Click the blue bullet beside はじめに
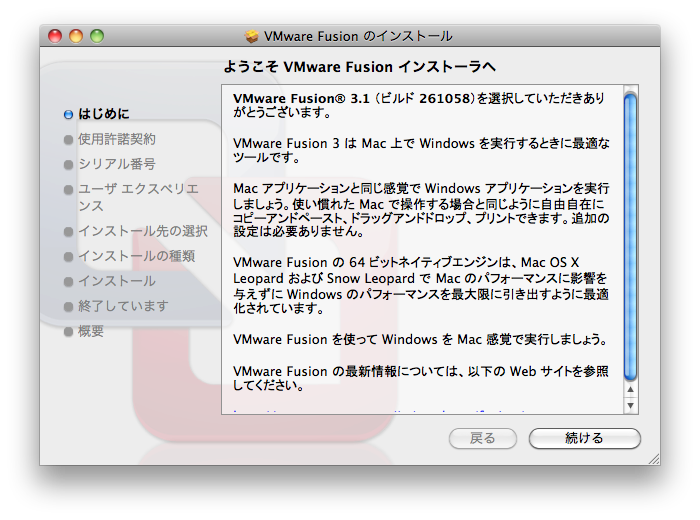 tap(68, 115)
